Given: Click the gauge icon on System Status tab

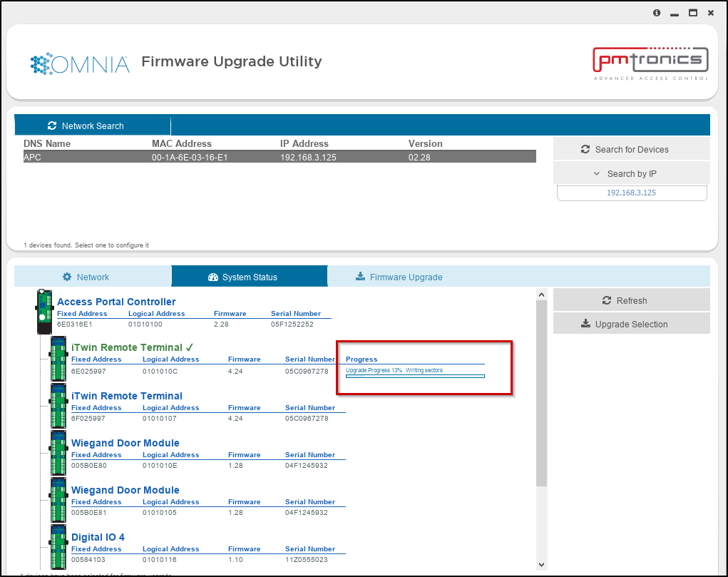Looking at the screenshot, I should [x=213, y=277].
